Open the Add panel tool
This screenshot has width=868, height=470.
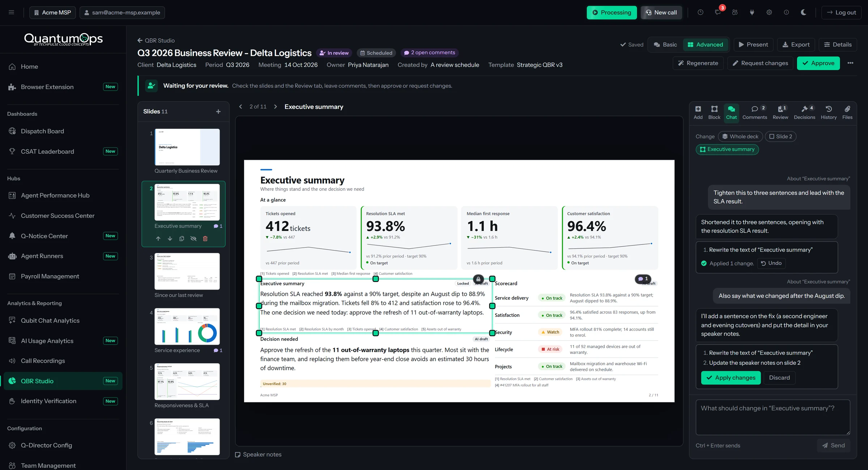point(698,112)
